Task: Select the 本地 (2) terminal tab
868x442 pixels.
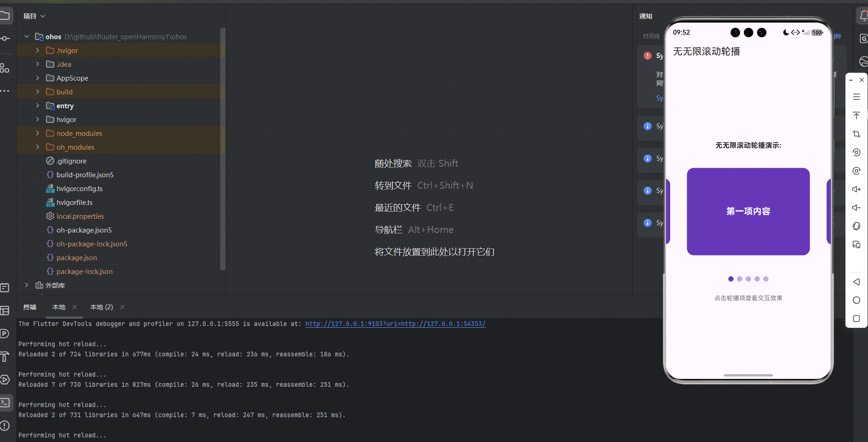Action: click(102, 307)
